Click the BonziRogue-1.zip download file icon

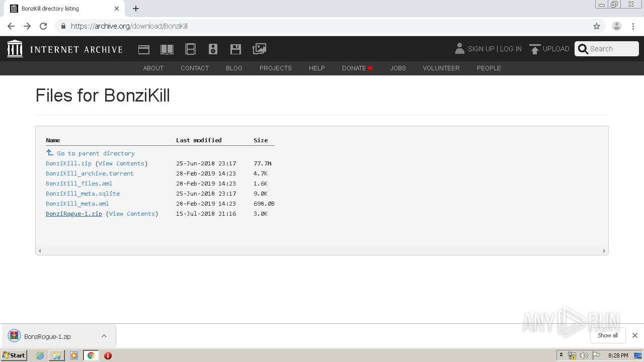[14, 336]
